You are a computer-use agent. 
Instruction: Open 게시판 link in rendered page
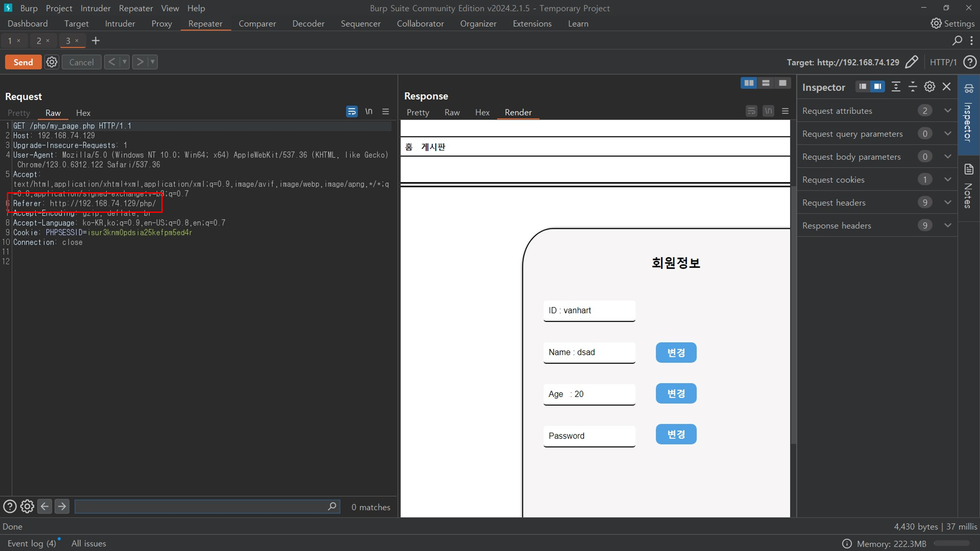tap(433, 147)
